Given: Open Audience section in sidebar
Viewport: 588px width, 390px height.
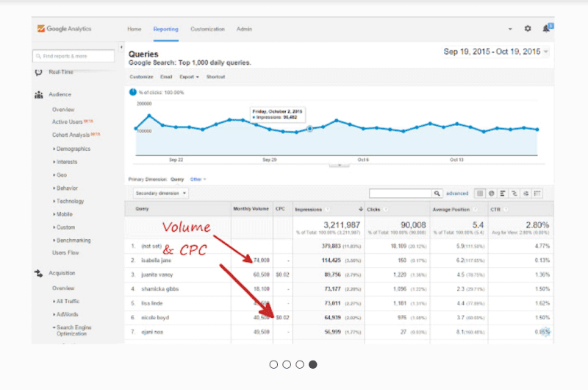Looking at the screenshot, I should coord(60,95).
